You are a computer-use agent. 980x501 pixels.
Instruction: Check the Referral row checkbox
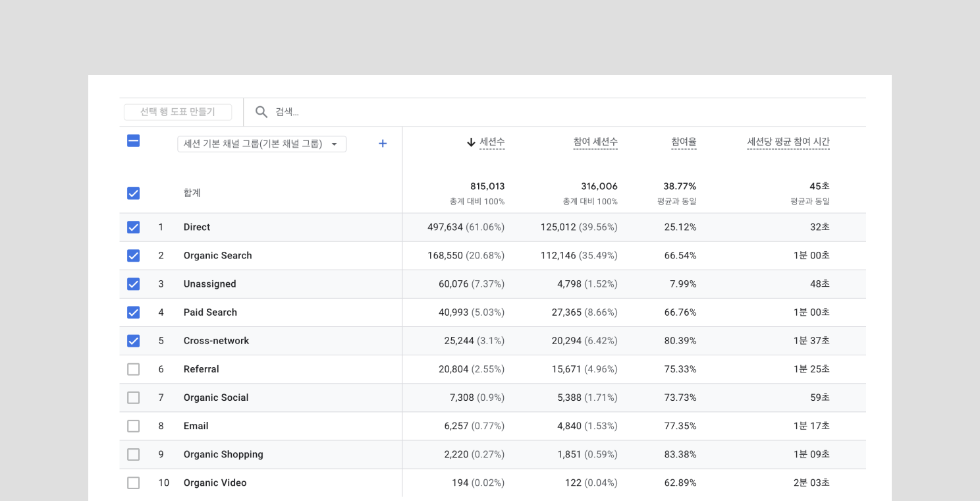[x=133, y=369]
